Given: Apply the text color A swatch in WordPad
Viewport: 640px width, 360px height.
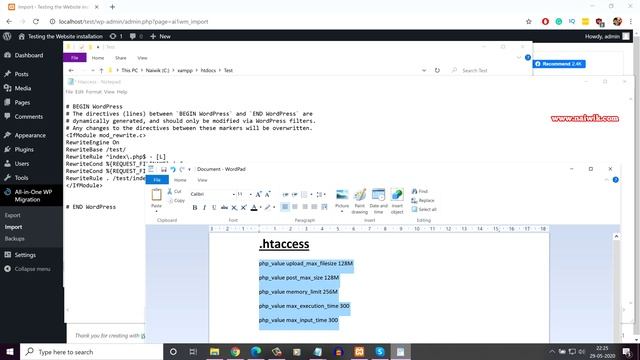Looking at the screenshot, I should click(254, 207).
